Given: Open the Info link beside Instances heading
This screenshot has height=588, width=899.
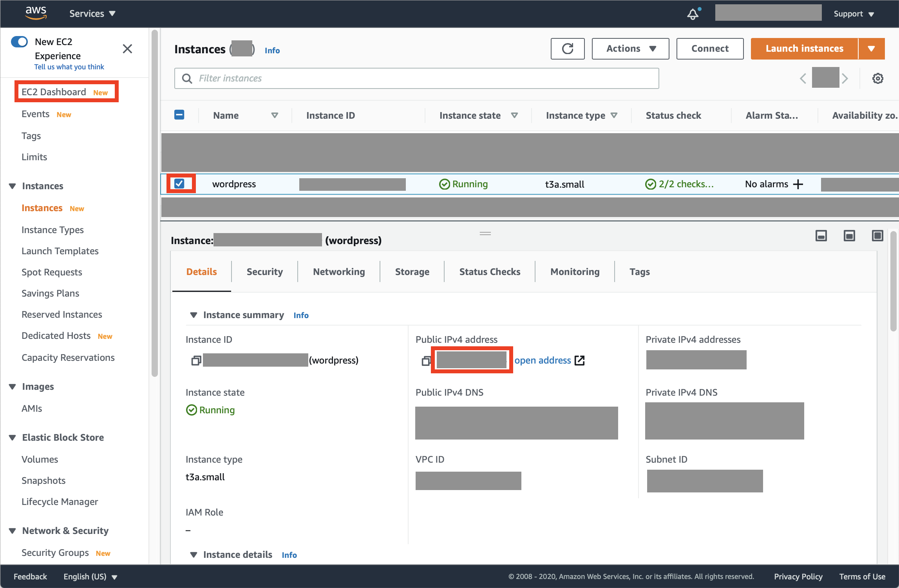Looking at the screenshot, I should 272,51.
